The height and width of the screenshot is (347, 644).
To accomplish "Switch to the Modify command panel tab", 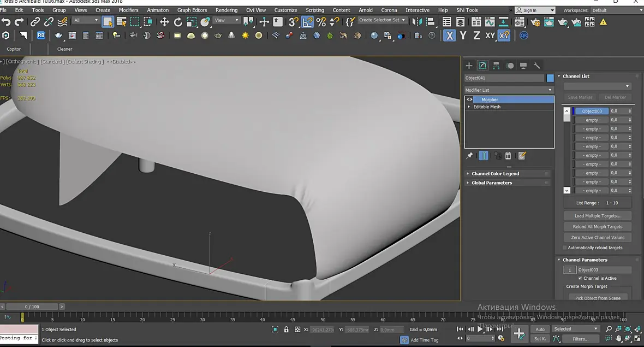I will 482,66.
